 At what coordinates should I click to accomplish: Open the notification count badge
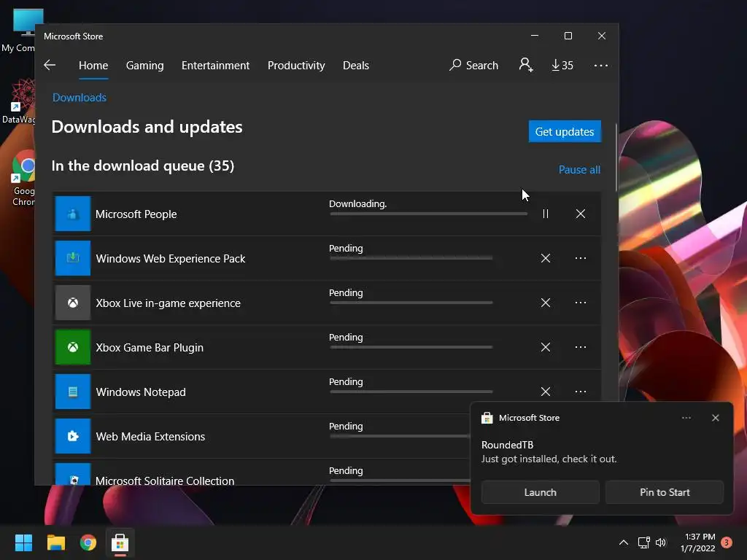click(x=727, y=542)
